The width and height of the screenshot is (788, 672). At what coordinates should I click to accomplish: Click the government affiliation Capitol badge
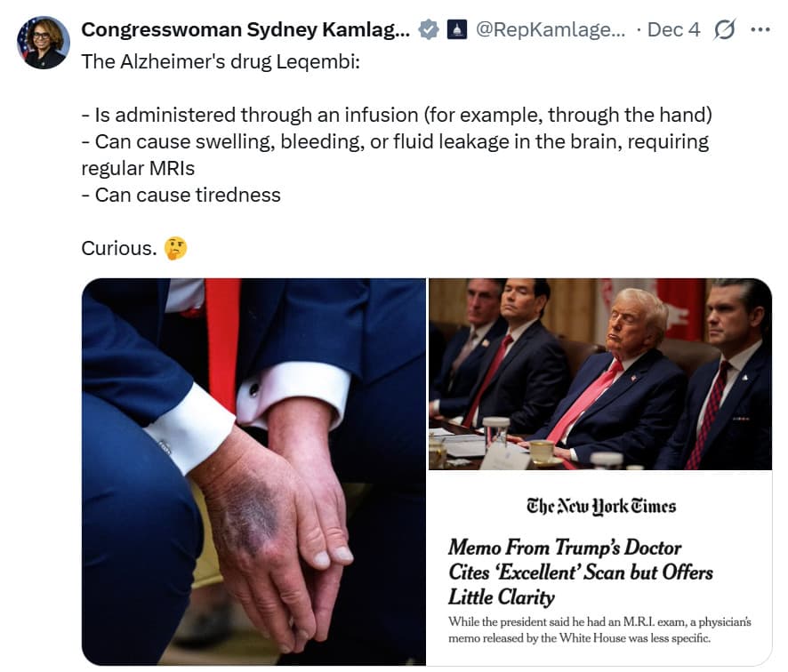point(457,29)
